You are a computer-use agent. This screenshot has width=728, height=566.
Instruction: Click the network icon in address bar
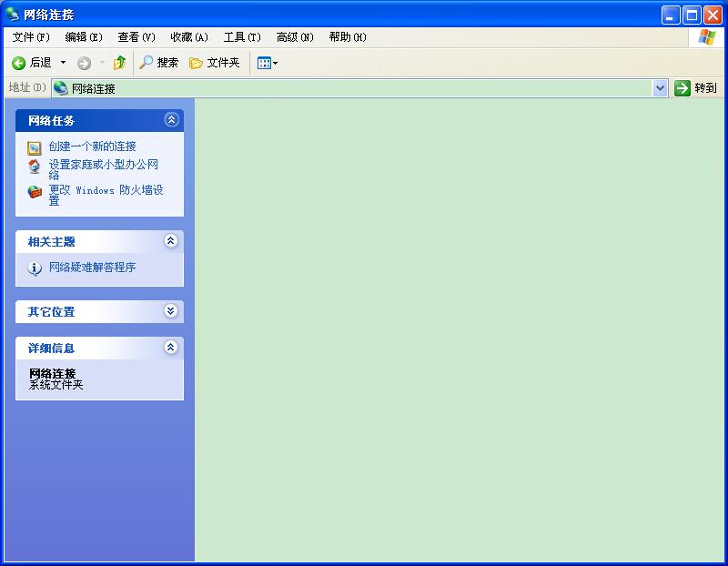click(61, 88)
